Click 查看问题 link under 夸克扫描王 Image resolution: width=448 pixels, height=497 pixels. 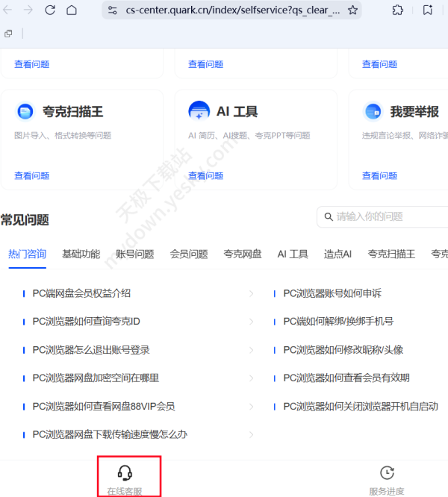point(31,176)
